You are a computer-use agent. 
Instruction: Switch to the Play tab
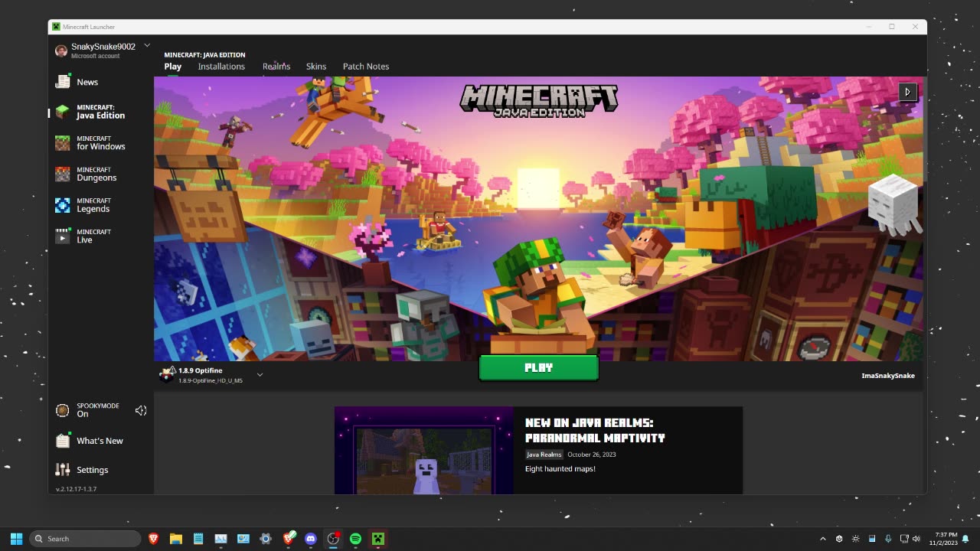click(173, 67)
